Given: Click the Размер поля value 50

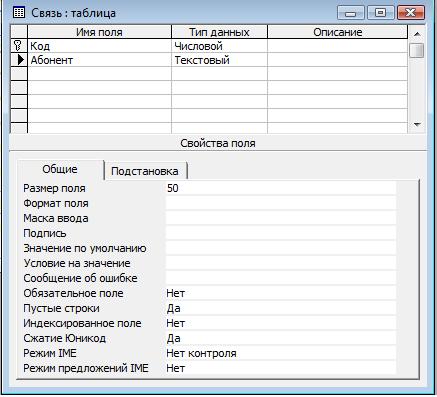Looking at the screenshot, I should point(280,188).
